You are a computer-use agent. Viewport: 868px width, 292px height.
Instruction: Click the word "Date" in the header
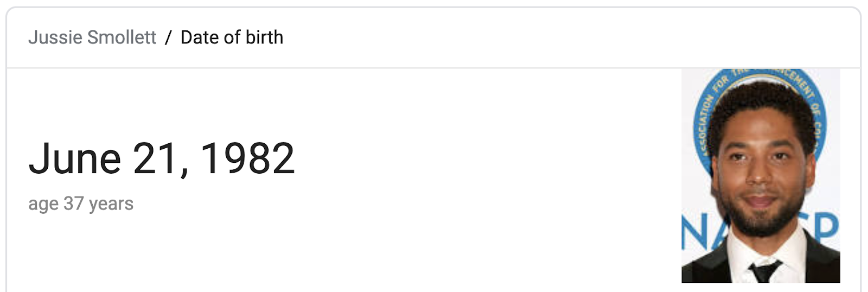pos(200,37)
